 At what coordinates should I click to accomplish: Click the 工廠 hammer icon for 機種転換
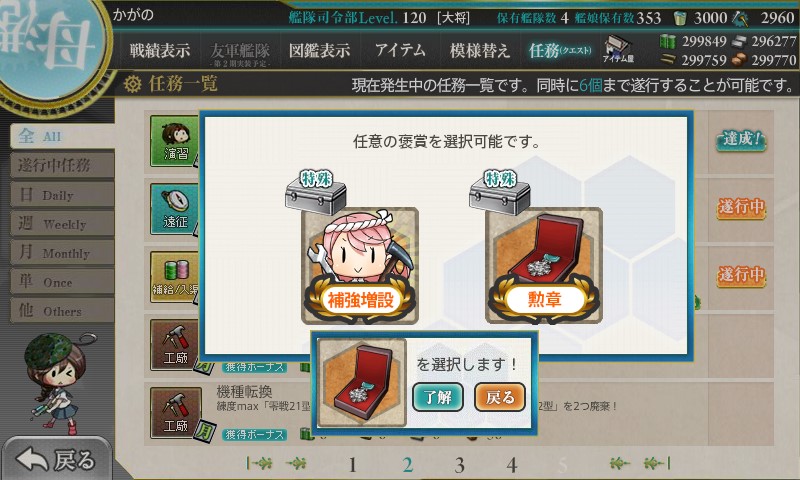point(176,413)
